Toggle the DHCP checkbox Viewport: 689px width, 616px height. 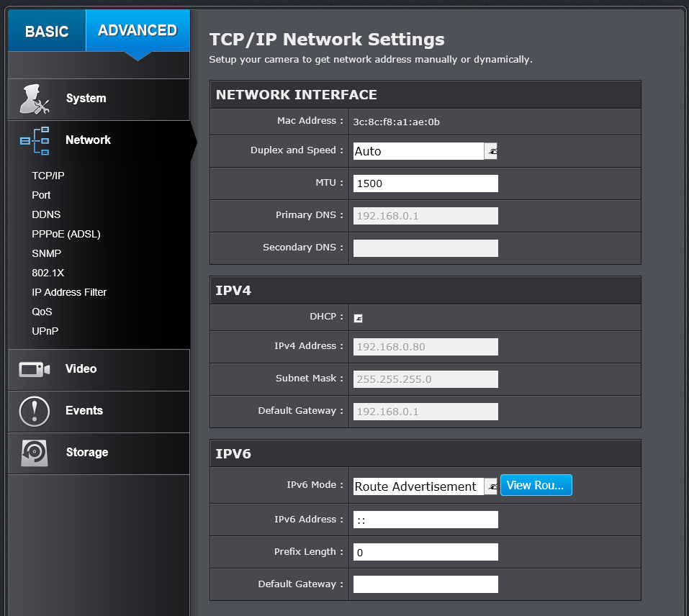358,318
